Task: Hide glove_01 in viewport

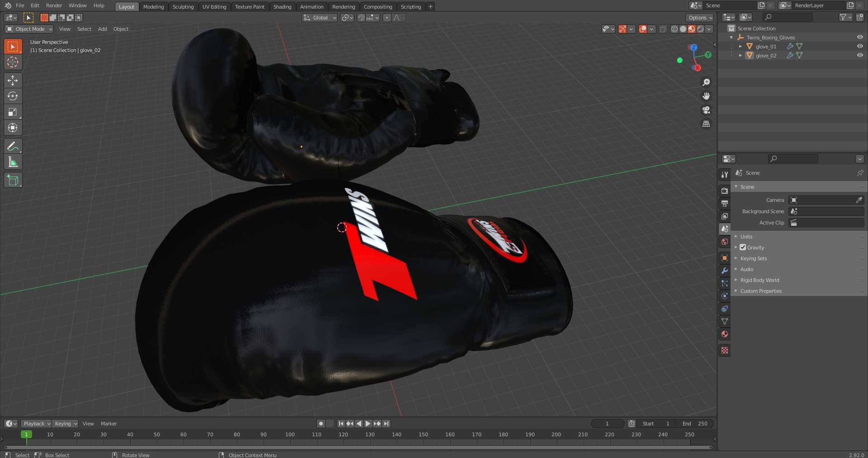Action: coord(860,46)
